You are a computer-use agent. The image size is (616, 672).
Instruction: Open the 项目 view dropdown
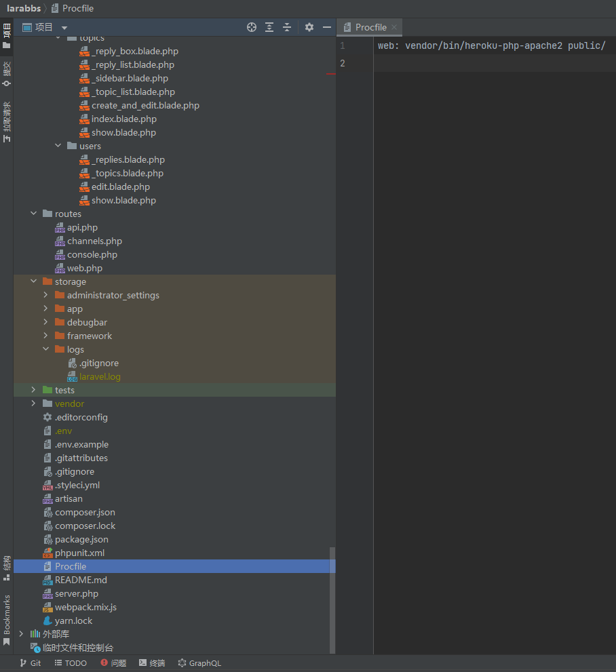pyautogui.click(x=64, y=28)
